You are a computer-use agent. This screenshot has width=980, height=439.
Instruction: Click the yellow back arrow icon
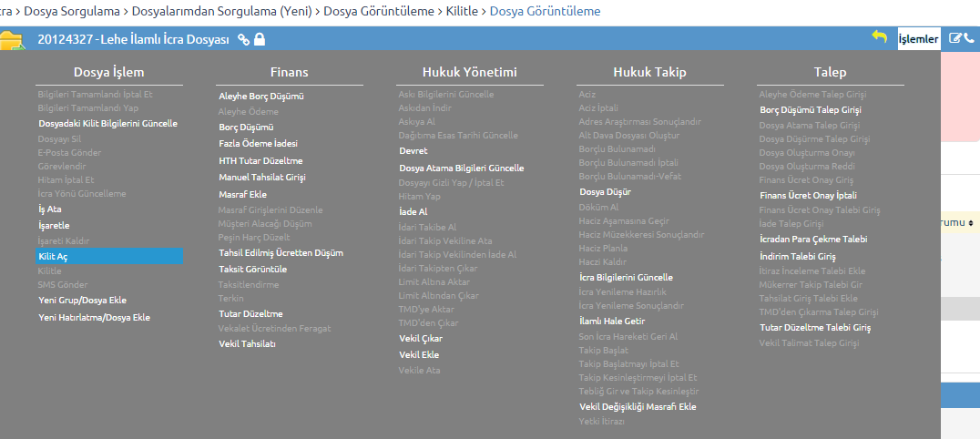[x=880, y=37]
